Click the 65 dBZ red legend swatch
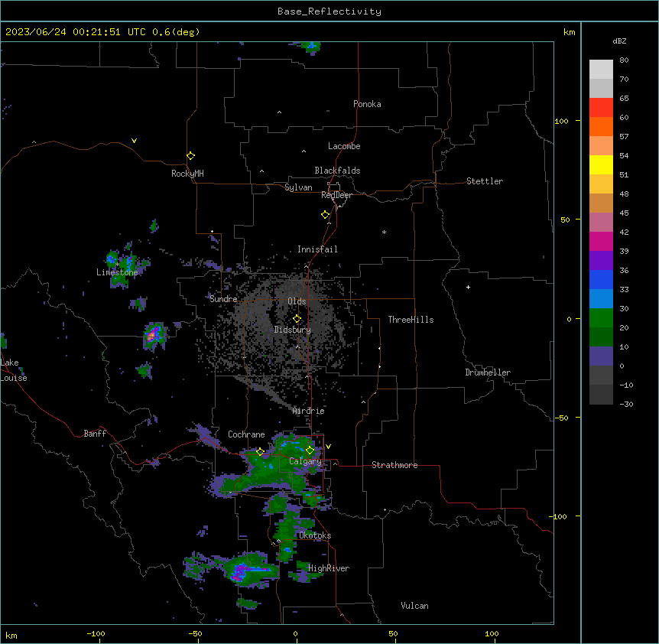 tap(601, 108)
